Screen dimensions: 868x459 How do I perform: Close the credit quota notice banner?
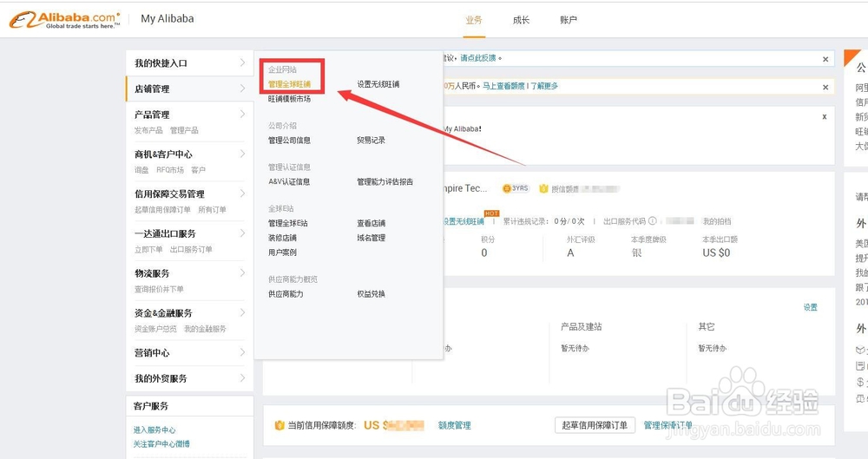[825, 87]
